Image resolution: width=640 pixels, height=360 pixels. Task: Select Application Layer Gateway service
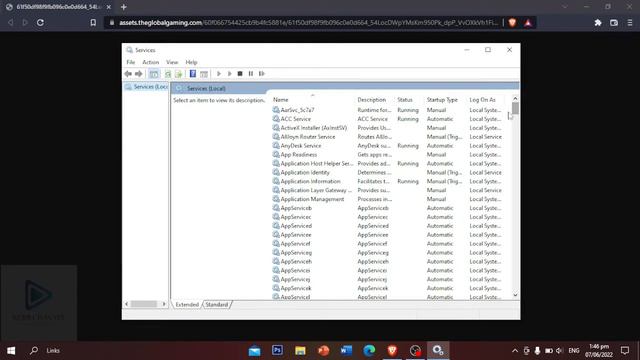pyautogui.click(x=387, y=190)
